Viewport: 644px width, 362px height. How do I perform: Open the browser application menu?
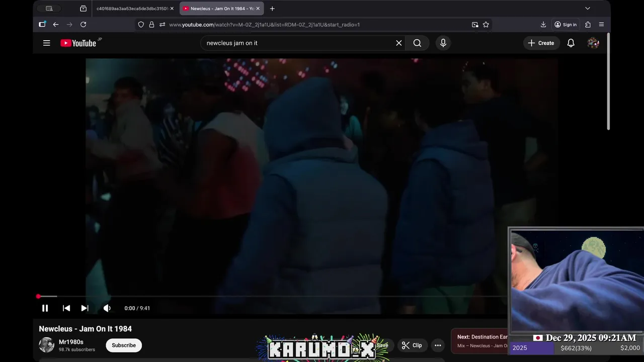(601, 25)
